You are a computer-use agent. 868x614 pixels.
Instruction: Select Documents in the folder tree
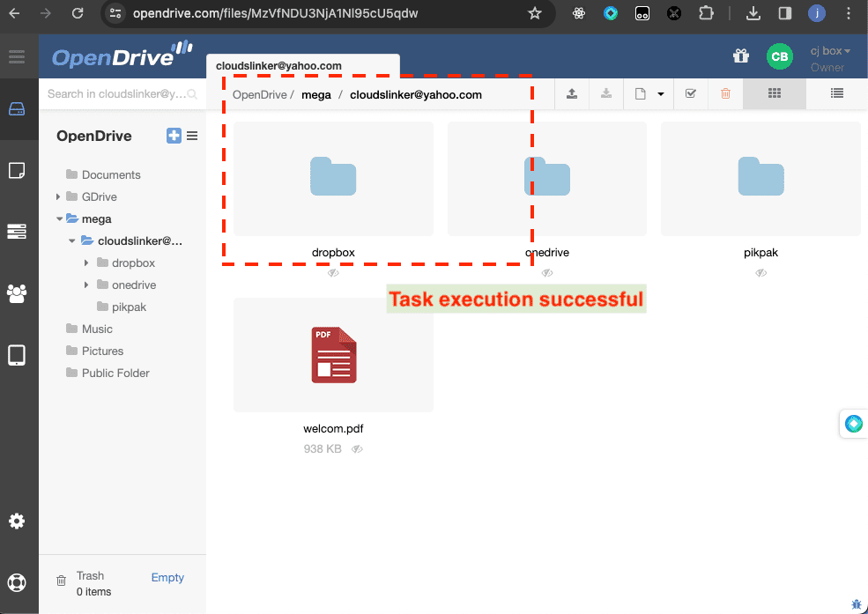click(111, 174)
